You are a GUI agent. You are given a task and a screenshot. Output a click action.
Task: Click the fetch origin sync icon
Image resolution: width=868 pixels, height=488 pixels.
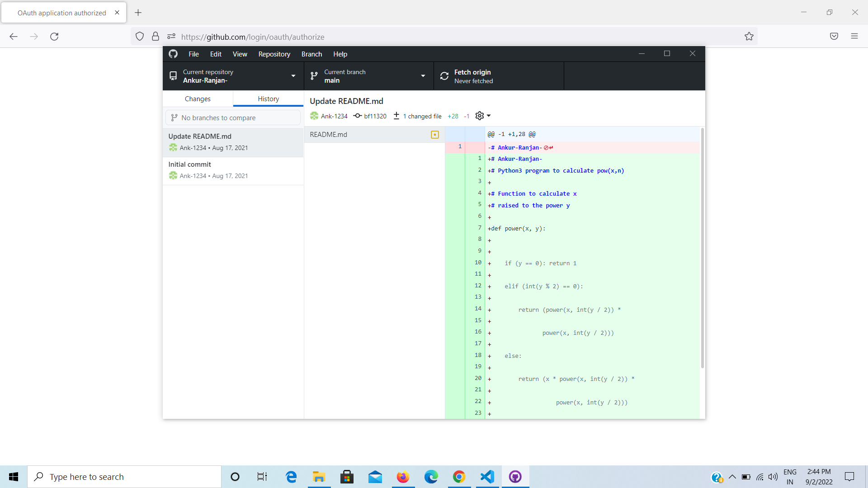(444, 75)
